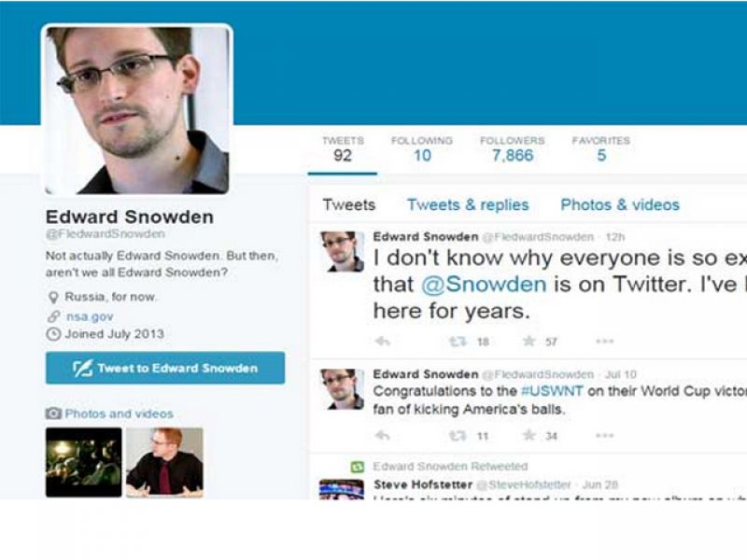
Task: Favorite the #USWNT tweet with 34 stars
Action: tap(529, 435)
